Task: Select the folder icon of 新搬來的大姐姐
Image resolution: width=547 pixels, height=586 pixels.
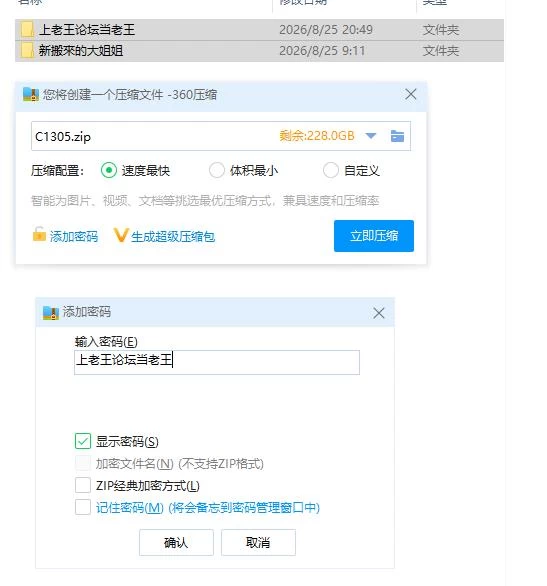Action: (27, 50)
